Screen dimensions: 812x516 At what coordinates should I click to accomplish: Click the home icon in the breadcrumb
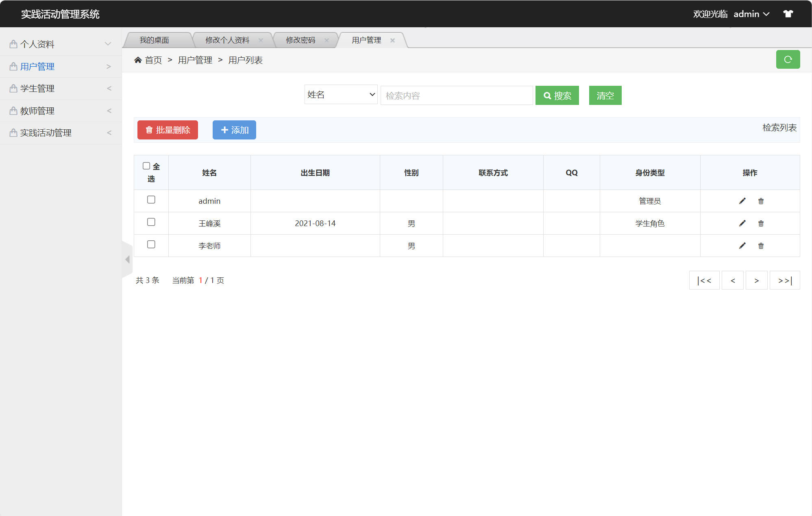coord(138,59)
